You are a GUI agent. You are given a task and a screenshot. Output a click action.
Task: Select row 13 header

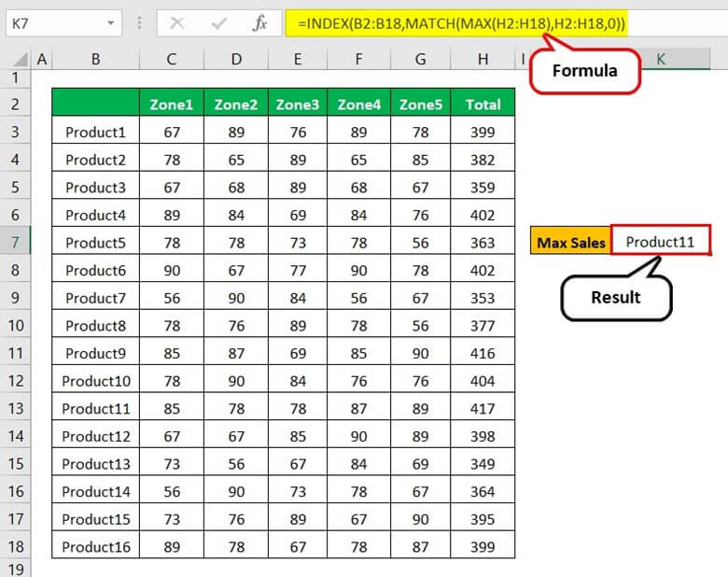[x=15, y=408]
